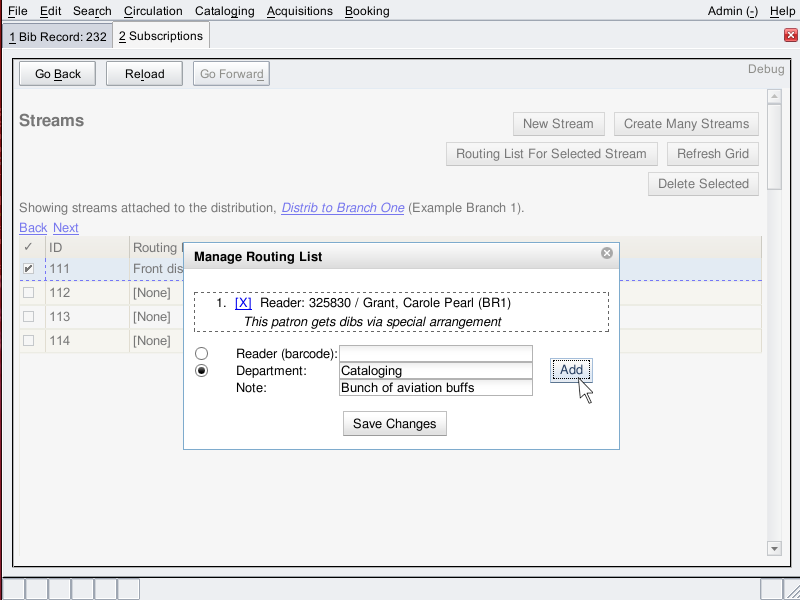This screenshot has height=600, width=800.
Task: Tick the checkbox for stream 114
Action: (29, 341)
